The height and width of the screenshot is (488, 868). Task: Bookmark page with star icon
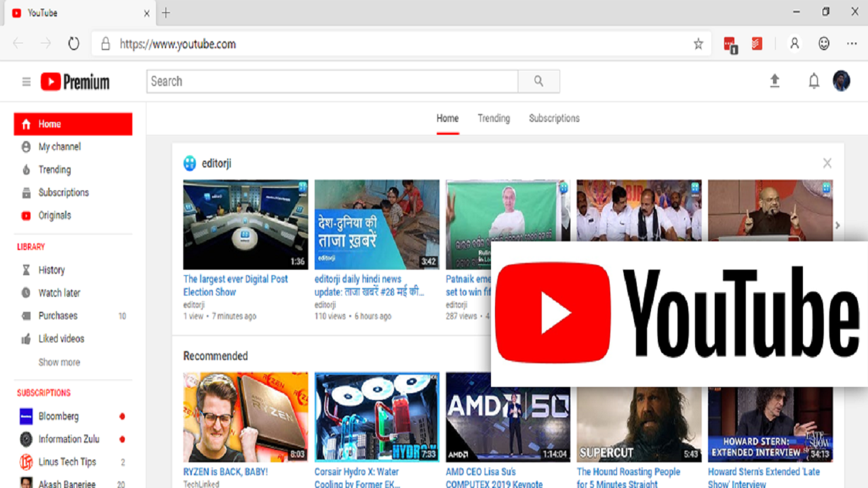698,44
